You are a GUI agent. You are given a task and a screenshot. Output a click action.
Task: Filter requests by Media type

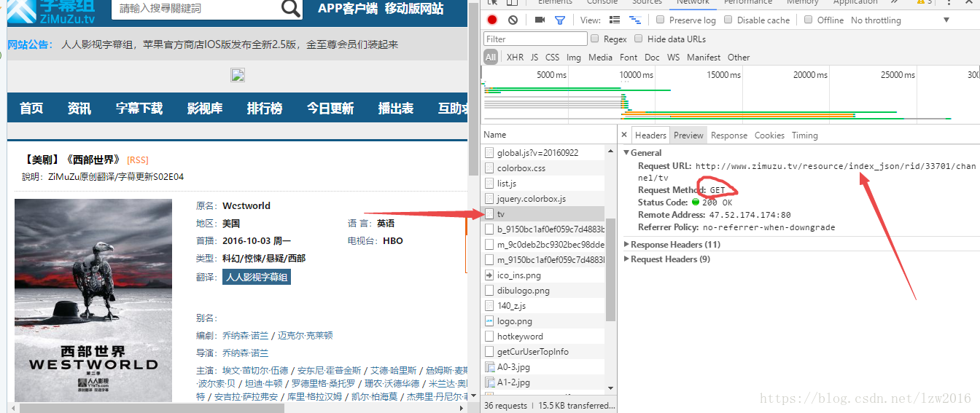600,57
